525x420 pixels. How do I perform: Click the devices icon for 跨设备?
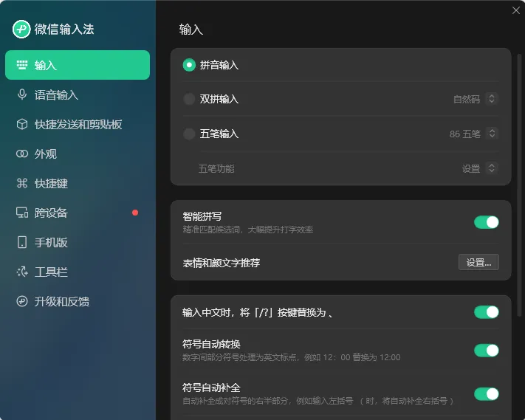click(22, 213)
